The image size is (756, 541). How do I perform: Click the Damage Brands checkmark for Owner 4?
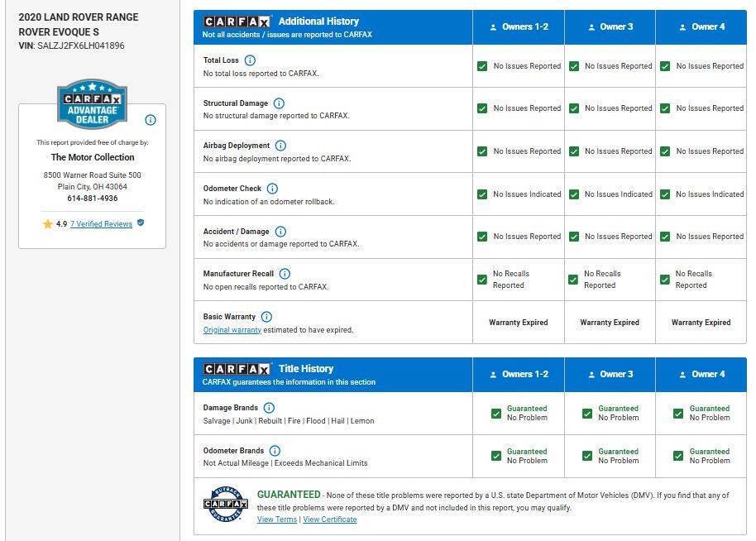[x=678, y=414]
